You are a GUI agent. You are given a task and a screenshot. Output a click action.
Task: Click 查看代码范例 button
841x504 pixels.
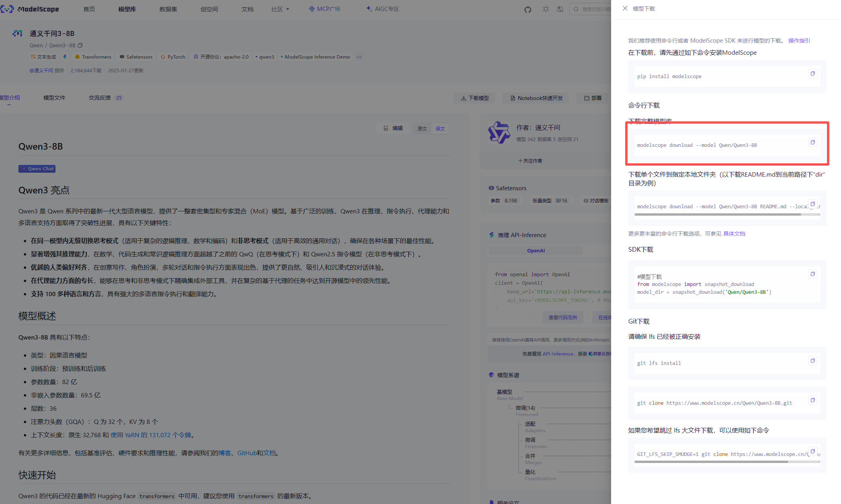(x=563, y=318)
